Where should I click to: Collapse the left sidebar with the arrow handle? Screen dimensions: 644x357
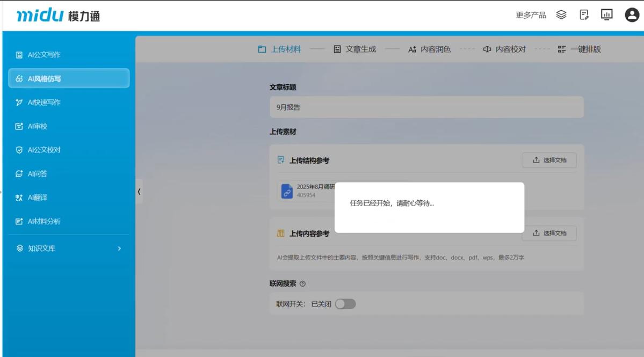(139, 191)
